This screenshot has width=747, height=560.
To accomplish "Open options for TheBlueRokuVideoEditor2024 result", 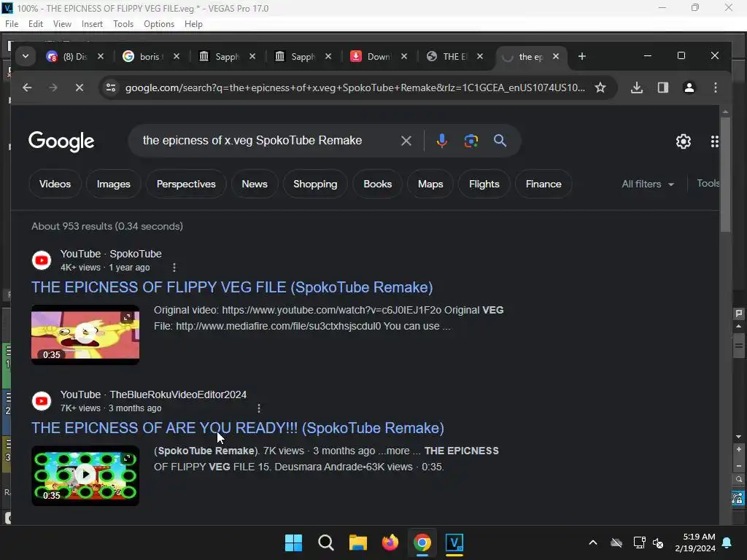I will click(259, 408).
